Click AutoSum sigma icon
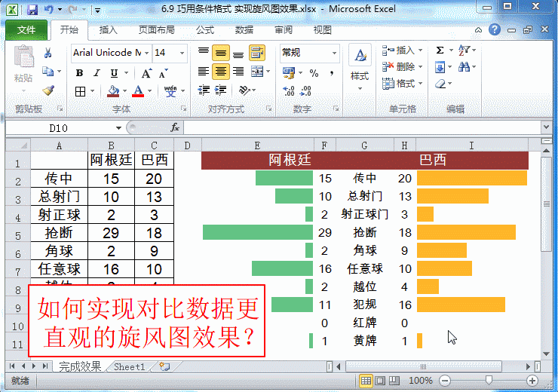 click(440, 51)
